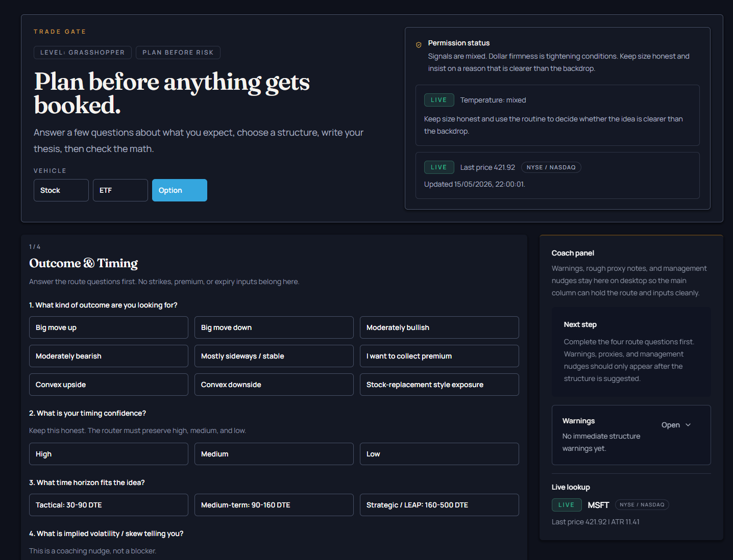Click the 'TRADE GATE' label
The width and height of the screenshot is (733, 560).
pyautogui.click(x=60, y=32)
